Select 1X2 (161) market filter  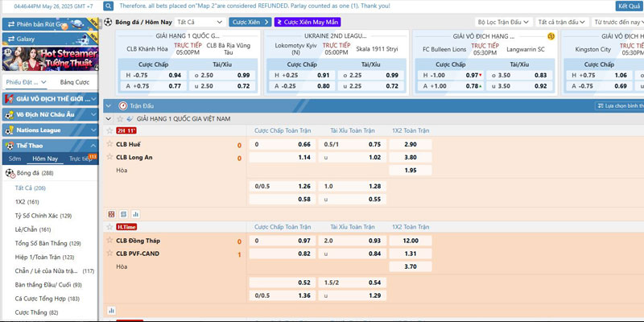click(27, 202)
